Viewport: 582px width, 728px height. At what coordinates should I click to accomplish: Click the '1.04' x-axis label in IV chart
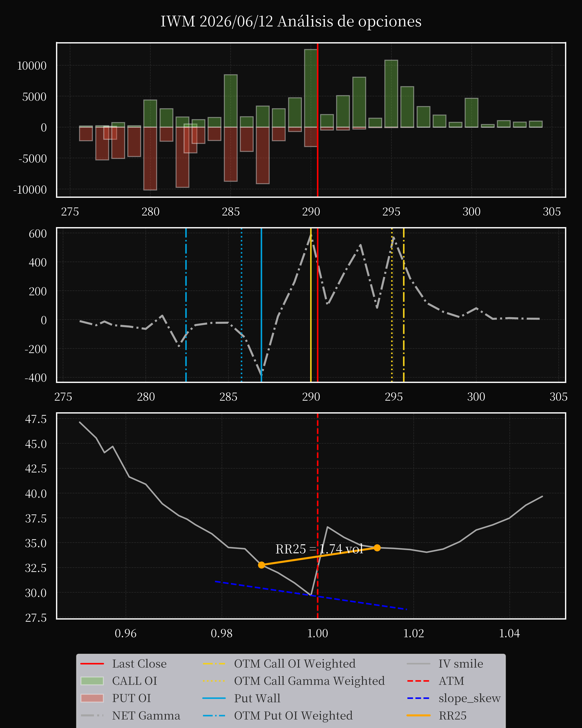coord(509,633)
